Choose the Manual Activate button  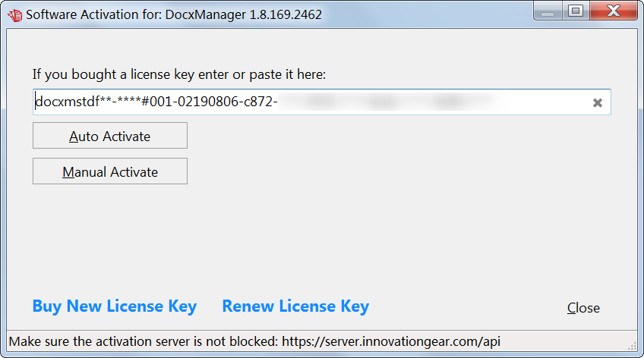[110, 171]
